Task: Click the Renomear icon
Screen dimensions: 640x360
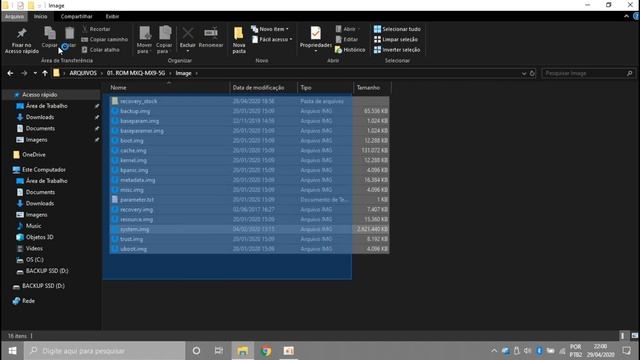Action: [x=211, y=38]
